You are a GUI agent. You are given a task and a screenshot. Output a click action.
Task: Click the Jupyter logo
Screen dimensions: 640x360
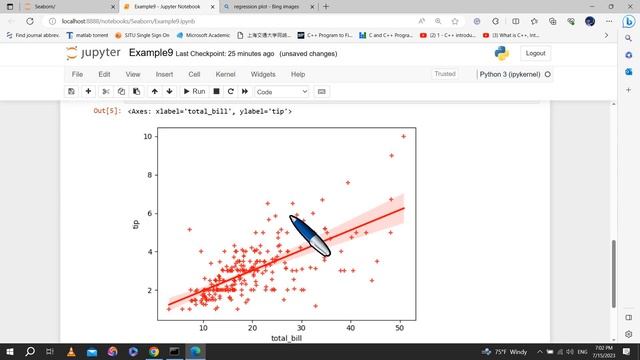tap(93, 53)
